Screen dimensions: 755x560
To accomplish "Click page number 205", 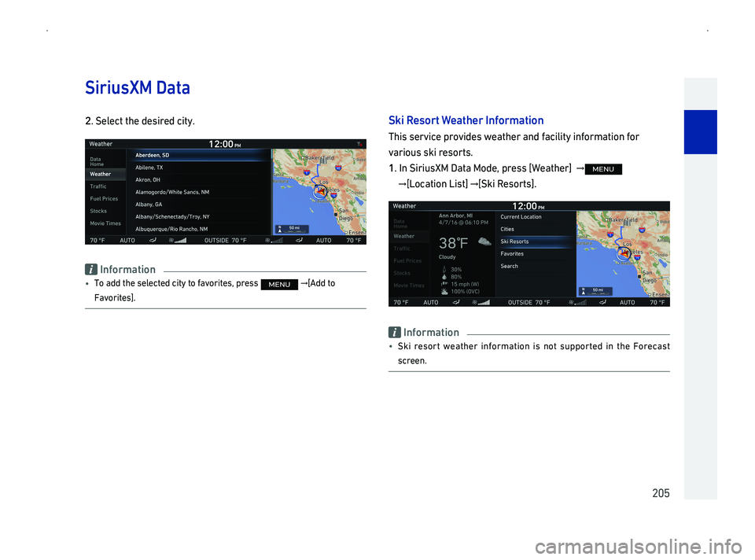I will (x=661, y=493).
